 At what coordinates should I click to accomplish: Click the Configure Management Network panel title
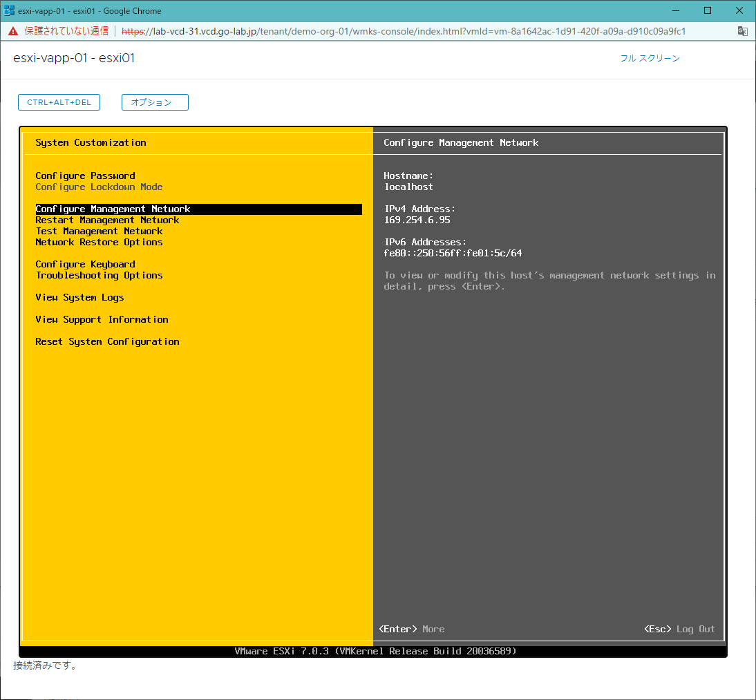pyautogui.click(x=461, y=143)
